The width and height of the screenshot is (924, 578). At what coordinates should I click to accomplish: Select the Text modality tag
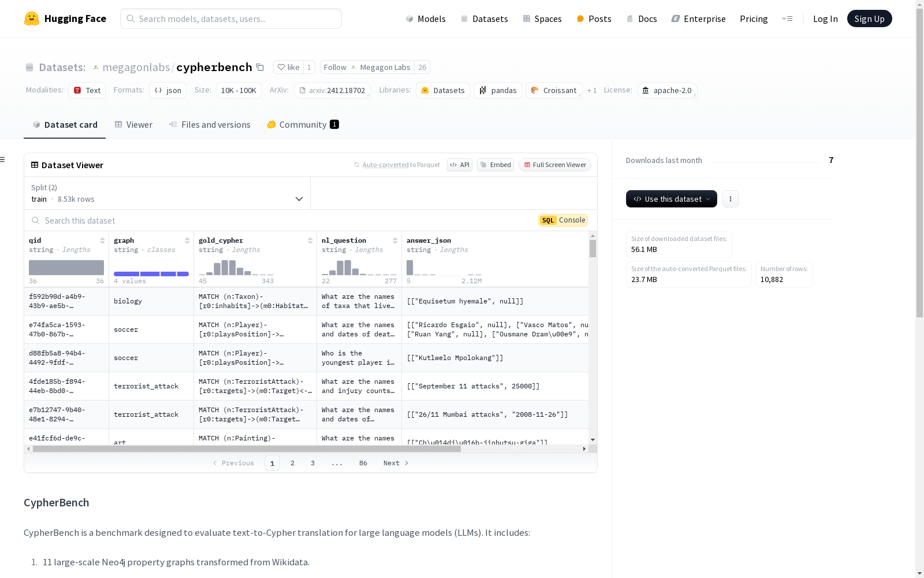click(87, 90)
